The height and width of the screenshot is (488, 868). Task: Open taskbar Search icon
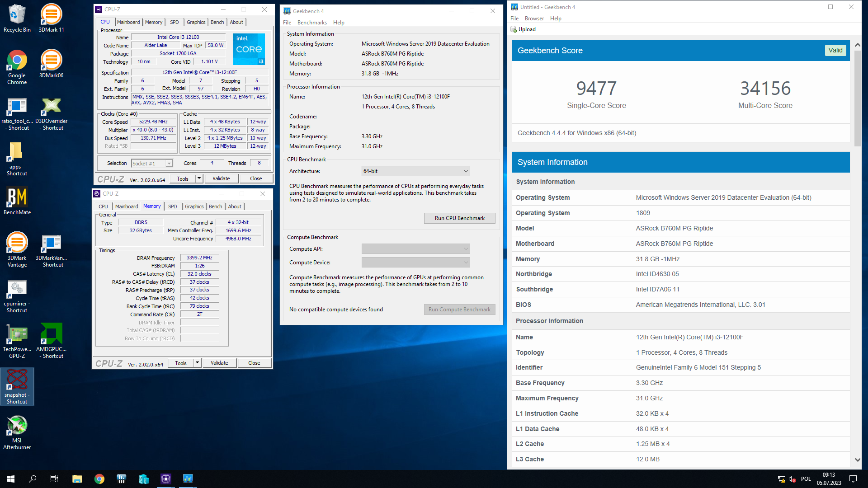point(33,479)
